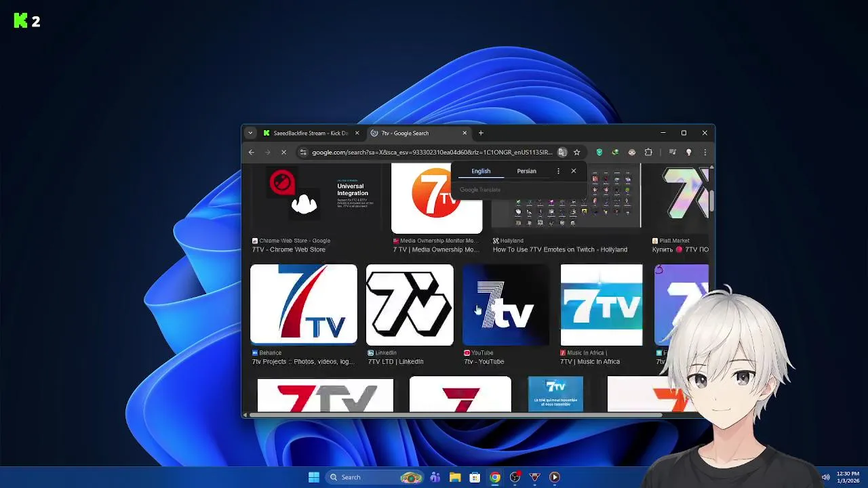Open light blue 7TV Music In Africa image

[x=601, y=305]
